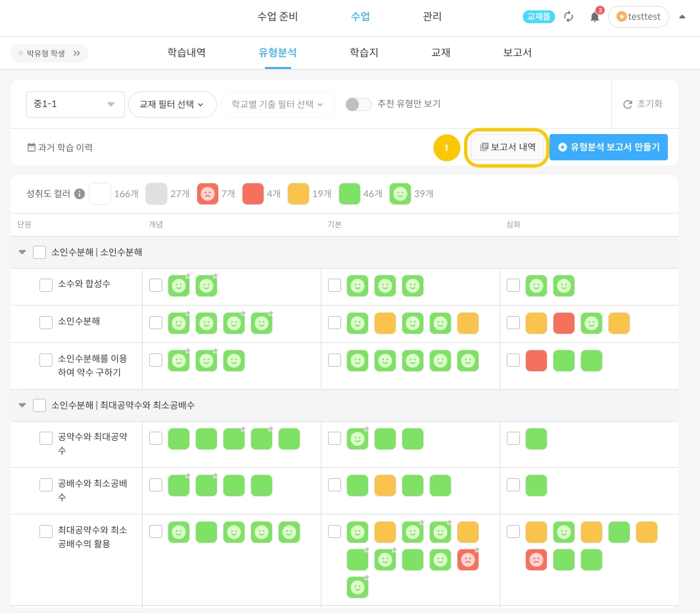Screen dimensions: 700x613
Task: Click the 박유형 학생 double-chevron icon
Action: (77, 53)
